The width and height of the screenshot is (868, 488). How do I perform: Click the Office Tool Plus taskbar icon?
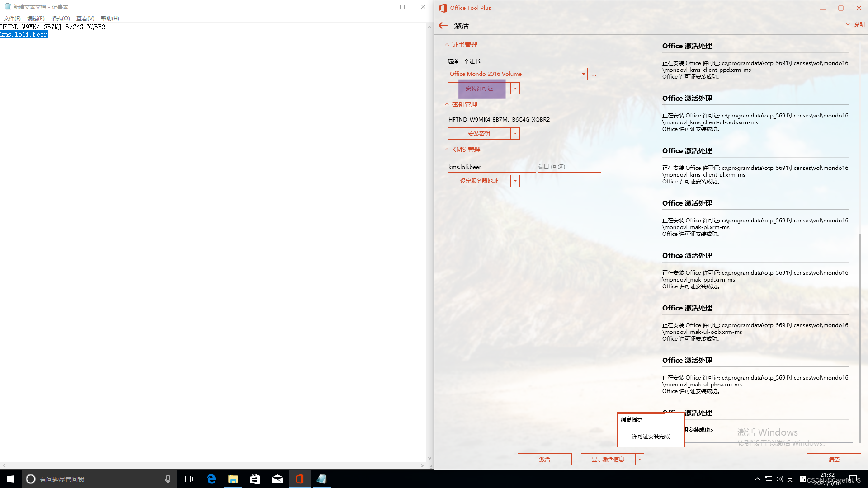pos(299,479)
